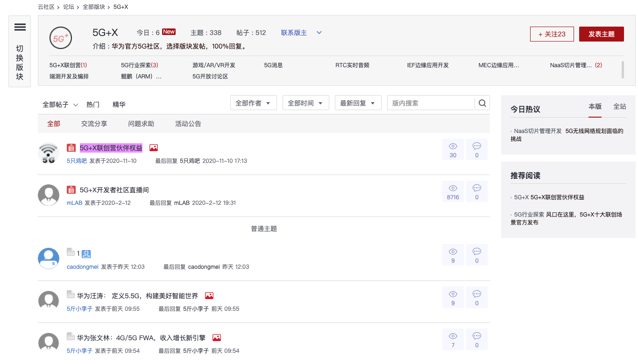The height and width of the screenshot is (364, 638).
Task: Click the replies icon in 5G+X开发者社区直播间 row
Action: [x=477, y=188]
